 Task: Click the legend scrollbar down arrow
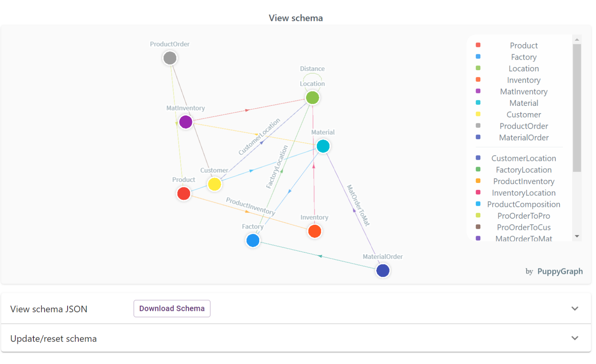pos(578,236)
